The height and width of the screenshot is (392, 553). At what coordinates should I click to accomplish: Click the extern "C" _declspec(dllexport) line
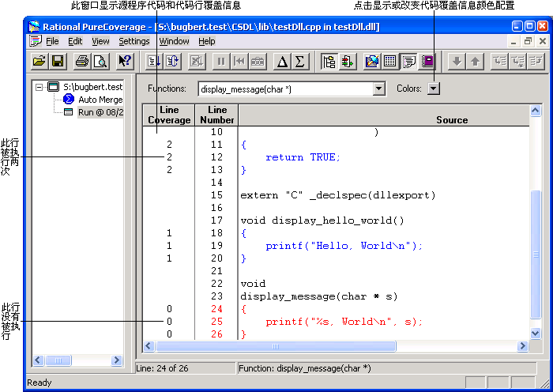338,195
